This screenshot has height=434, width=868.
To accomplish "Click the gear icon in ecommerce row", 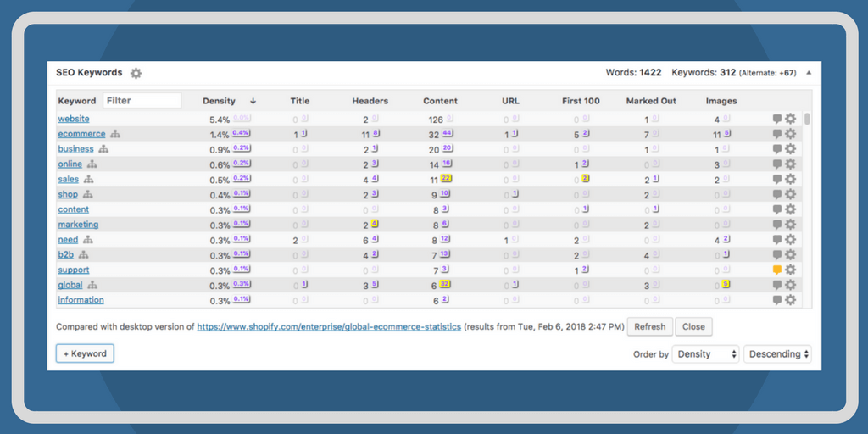I will click(x=790, y=134).
